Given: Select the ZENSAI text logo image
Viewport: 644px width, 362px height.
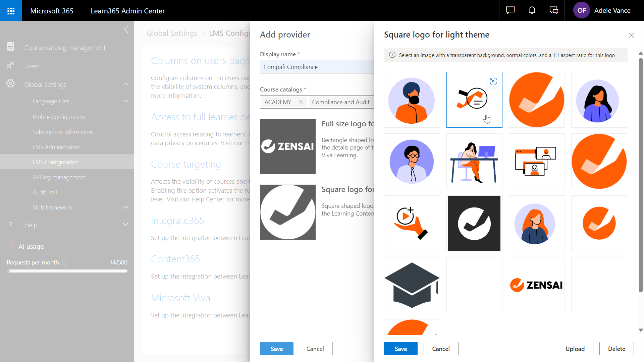Looking at the screenshot, I should (x=536, y=285).
